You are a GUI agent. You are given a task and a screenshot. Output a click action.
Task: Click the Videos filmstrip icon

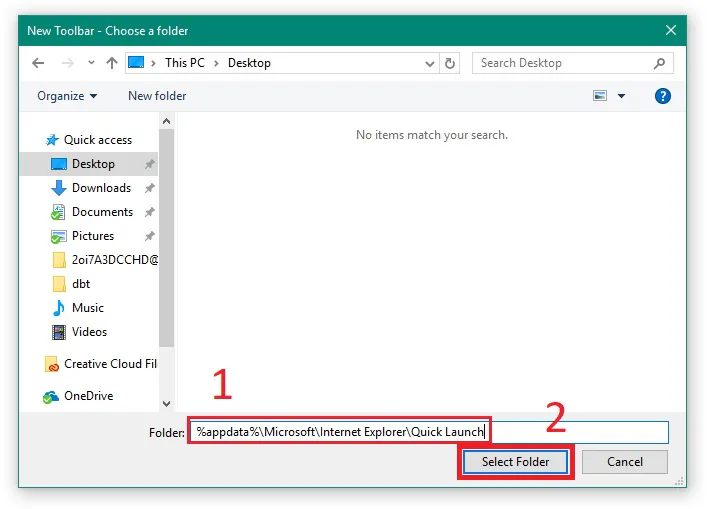(59, 332)
